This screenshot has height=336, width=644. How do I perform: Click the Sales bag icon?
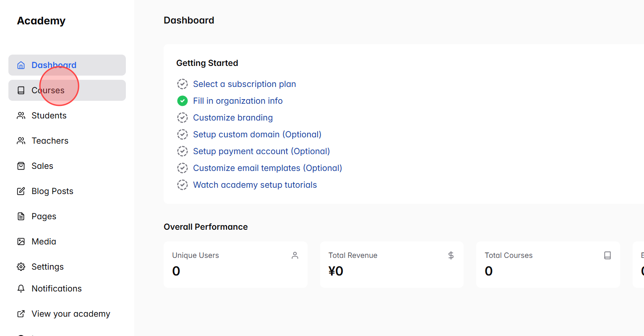click(x=21, y=165)
